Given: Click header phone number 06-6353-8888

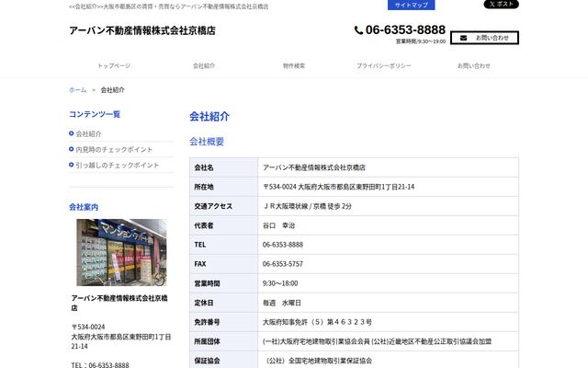Looking at the screenshot, I should pyautogui.click(x=405, y=29).
